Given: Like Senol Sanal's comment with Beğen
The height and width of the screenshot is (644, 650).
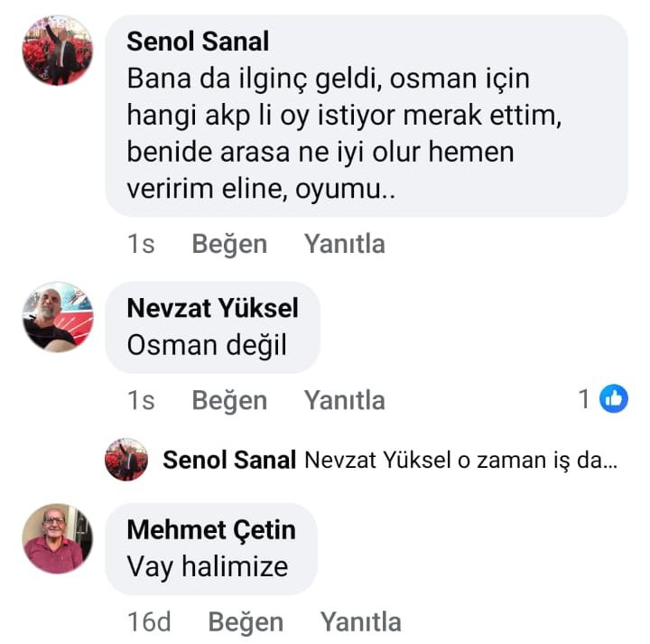Looking at the screenshot, I should point(229,244).
